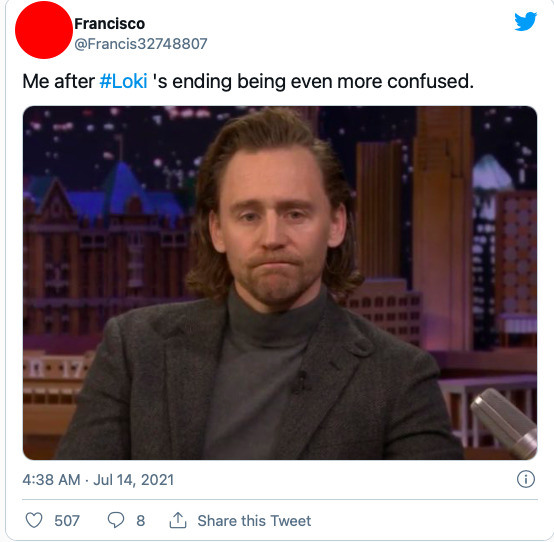Click the microphone in the photo corner
This screenshot has height=542, width=554.
click(x=505, y=422)
